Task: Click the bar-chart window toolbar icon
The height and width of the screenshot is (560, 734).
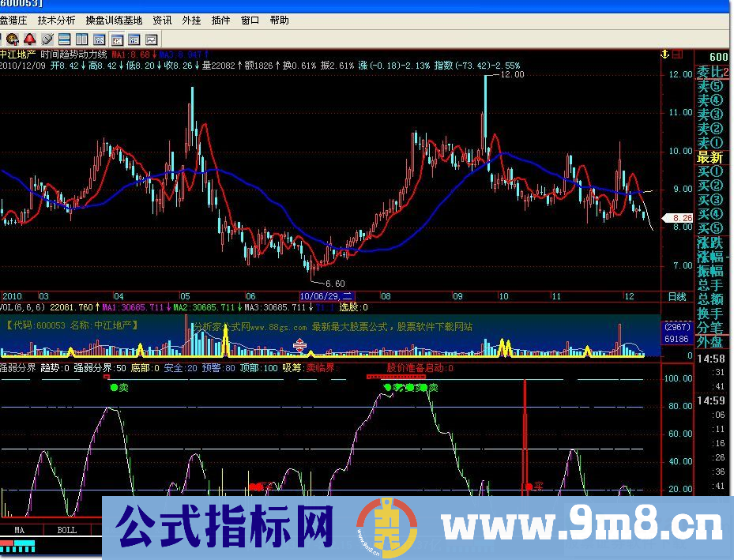Action: click(x=134, y=39)
